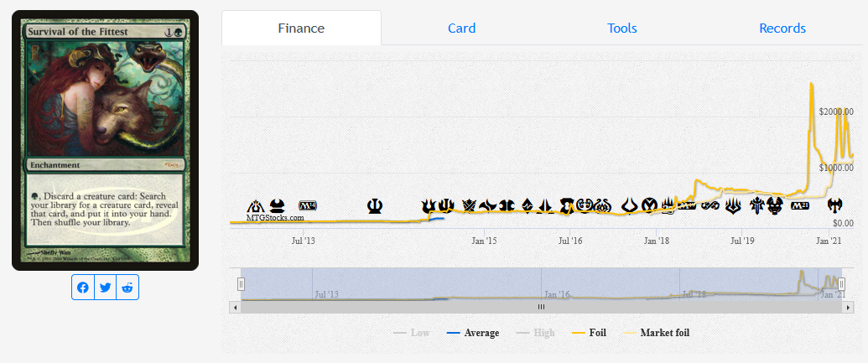This screenshot has height=363, width=868.
Task: Click the leftmost set symbol on chart
Action: tap(256, 205)
